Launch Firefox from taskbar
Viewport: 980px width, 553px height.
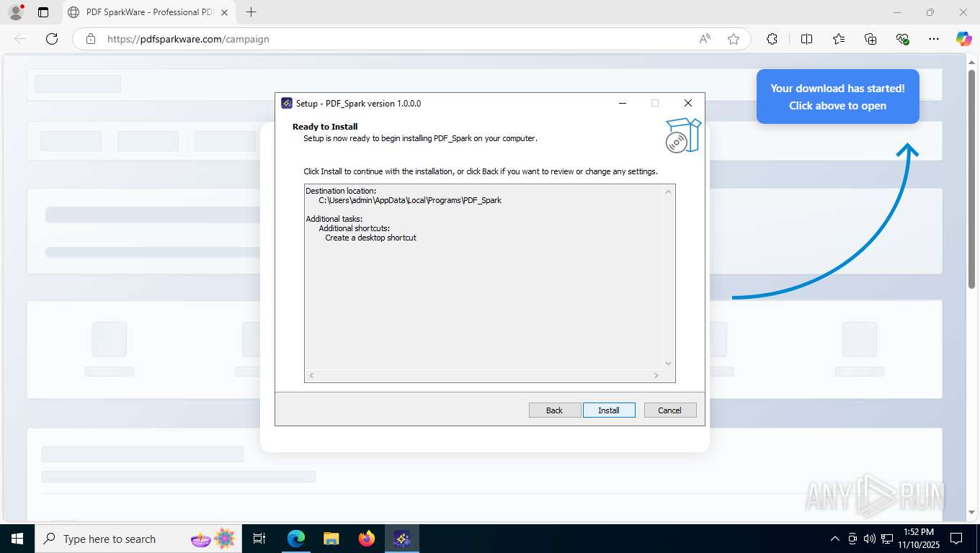tap(367, 539)
